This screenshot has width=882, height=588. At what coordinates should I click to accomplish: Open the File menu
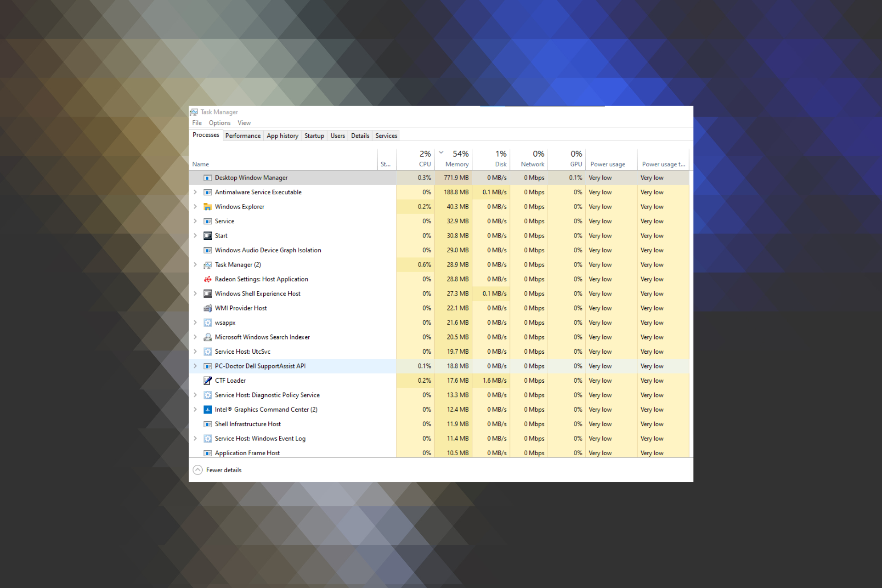196,123
